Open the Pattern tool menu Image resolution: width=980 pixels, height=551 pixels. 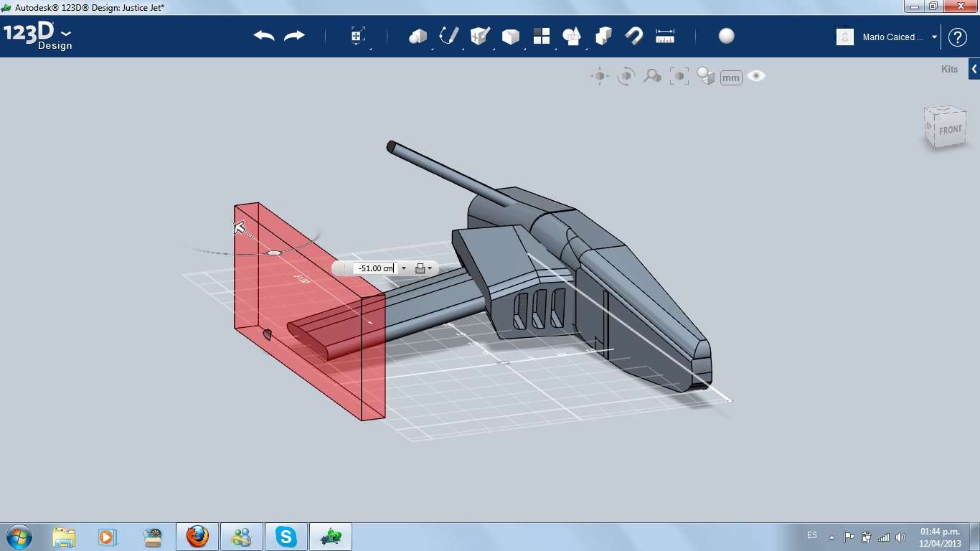pyautogui.click(x=541, y=36)
